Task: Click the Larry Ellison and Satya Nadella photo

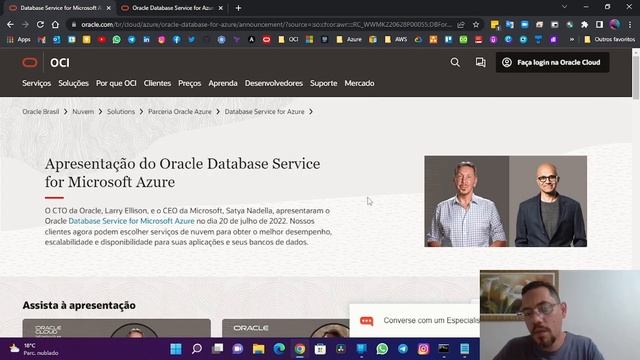Action: click(505, 201)
